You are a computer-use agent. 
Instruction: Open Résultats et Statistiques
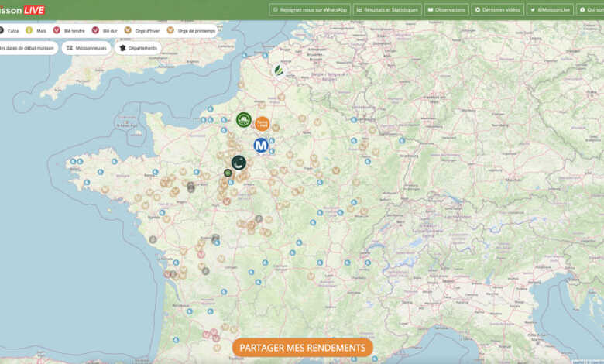click(387, 10)
